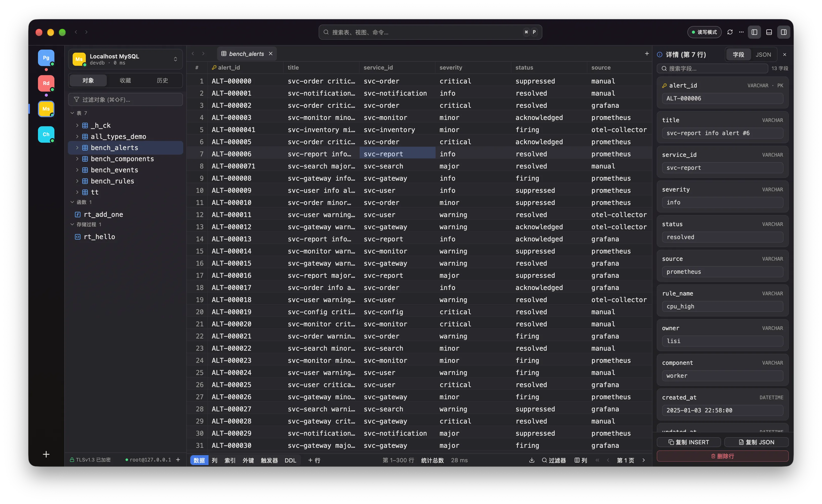
Task: Open the 触发器 triggers tab
Action: pos(269,460)
